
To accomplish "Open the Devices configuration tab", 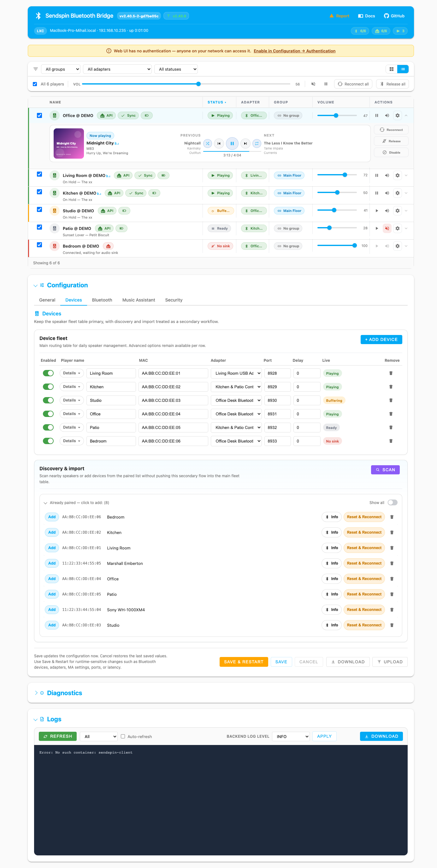I will click(x=74, y=300).
